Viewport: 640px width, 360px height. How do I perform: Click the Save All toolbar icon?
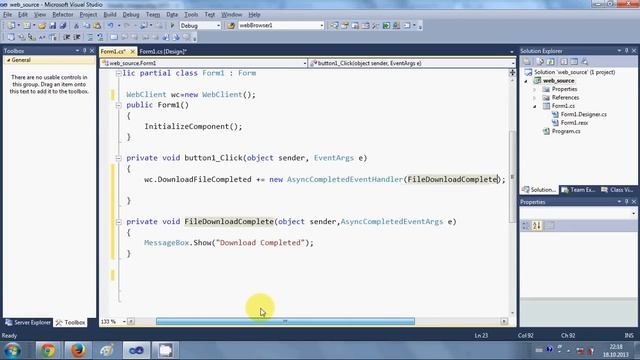pos(62,25)
